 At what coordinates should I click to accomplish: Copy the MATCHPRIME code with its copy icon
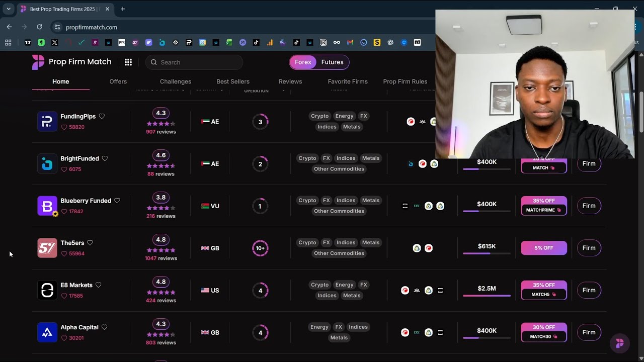[x=558, y=210]
